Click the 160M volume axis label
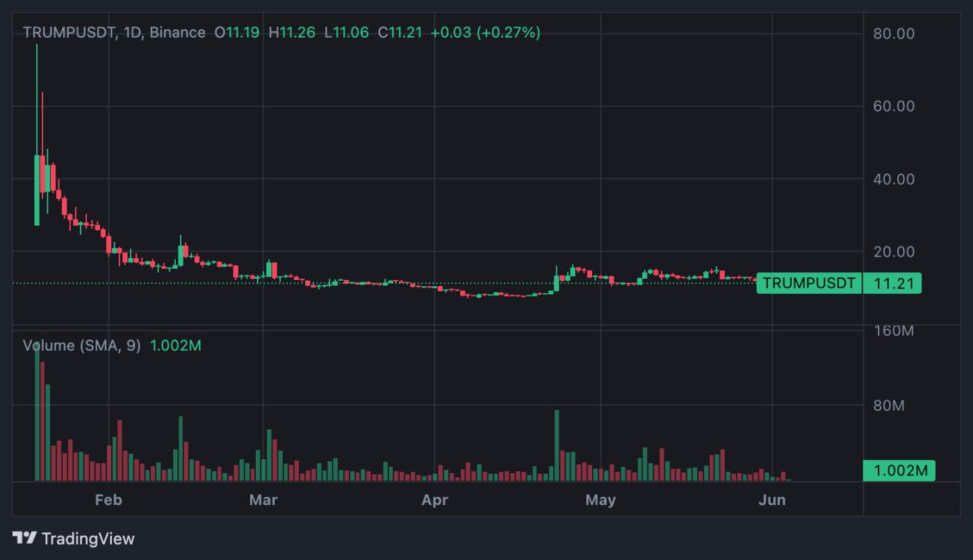This screenshot has height=560, width=973. pos(893,331)
